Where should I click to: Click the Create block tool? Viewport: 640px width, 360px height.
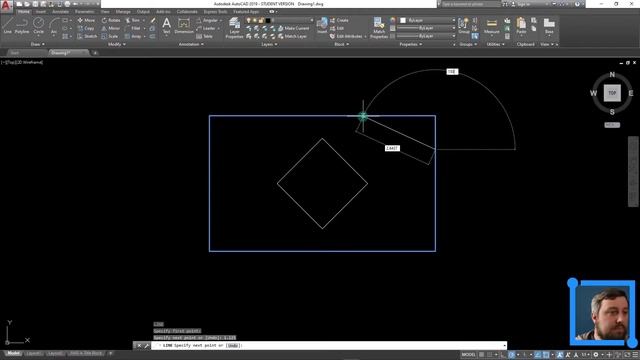(x=339, y=20)
